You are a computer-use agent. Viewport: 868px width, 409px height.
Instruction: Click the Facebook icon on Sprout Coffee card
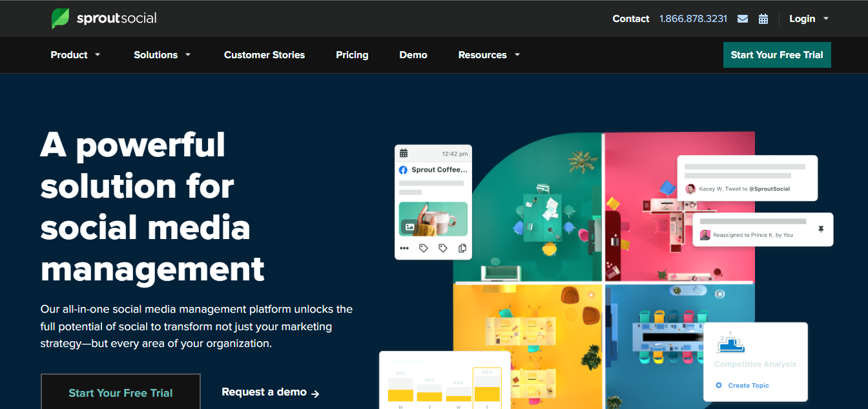pos(403,170)
